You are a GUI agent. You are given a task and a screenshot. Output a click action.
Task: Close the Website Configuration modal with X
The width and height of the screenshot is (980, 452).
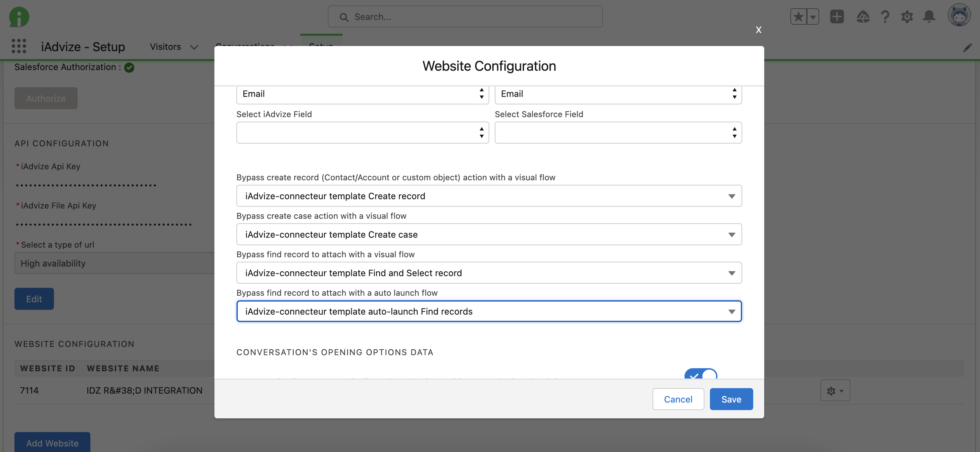[758, 30]
